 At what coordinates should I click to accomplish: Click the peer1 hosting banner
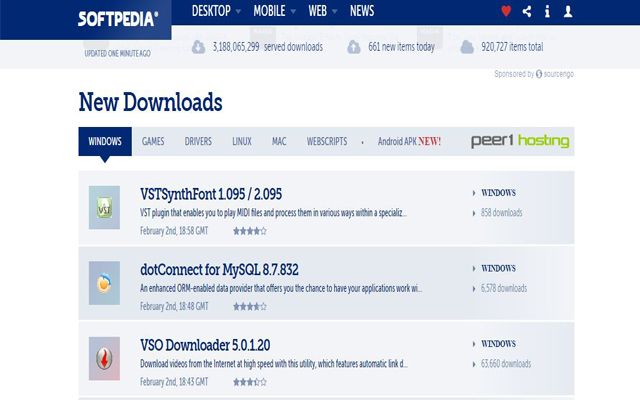520,141
